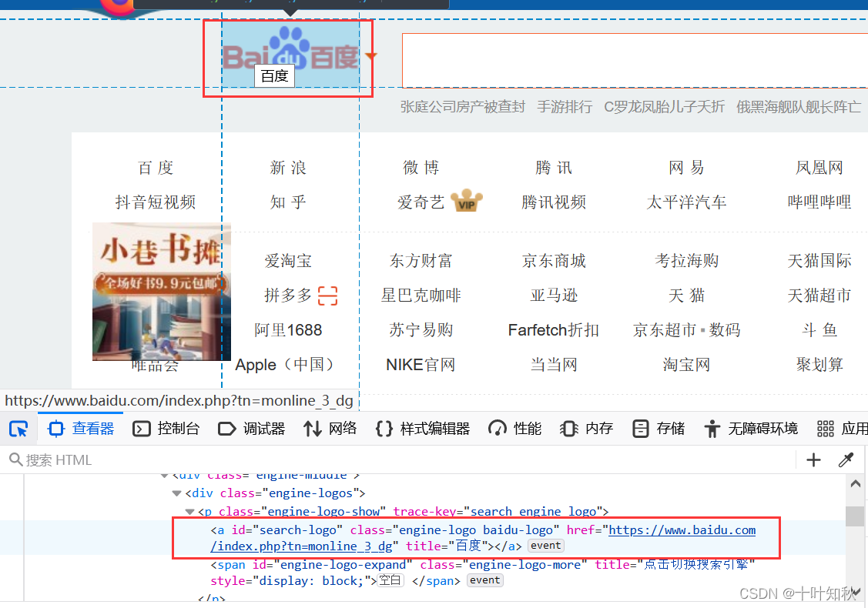Click the event badge on the search-logo anchor

point(545,545)
